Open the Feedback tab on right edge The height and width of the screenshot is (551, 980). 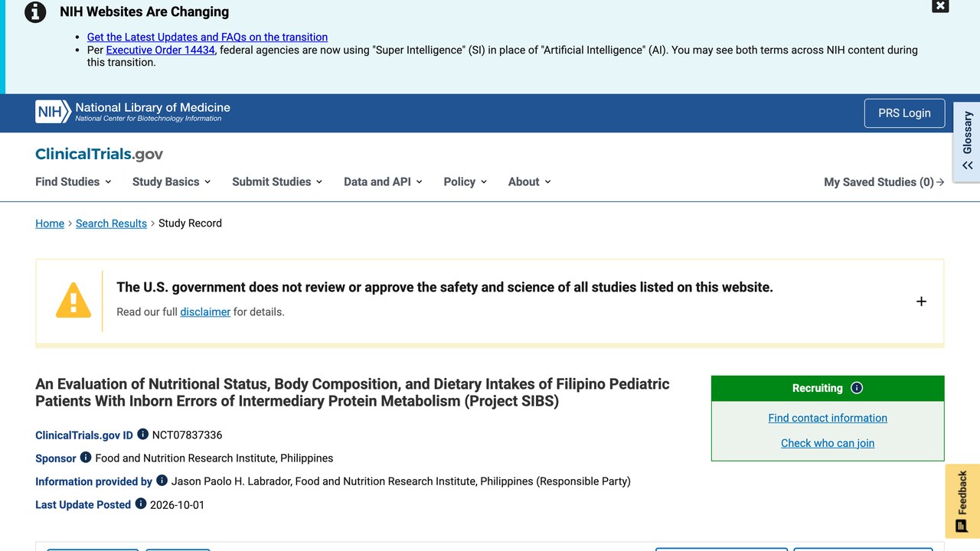point(962,501)
